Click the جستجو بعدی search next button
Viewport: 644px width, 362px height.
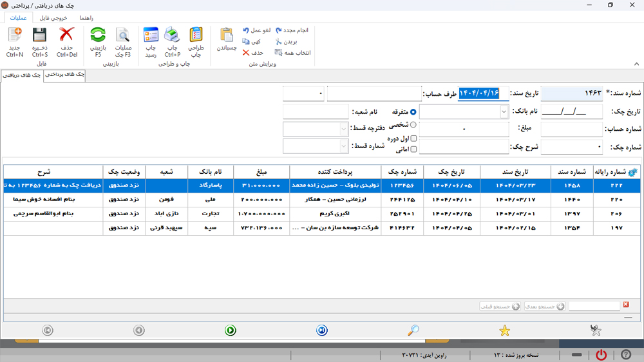(x=545, y=307)
